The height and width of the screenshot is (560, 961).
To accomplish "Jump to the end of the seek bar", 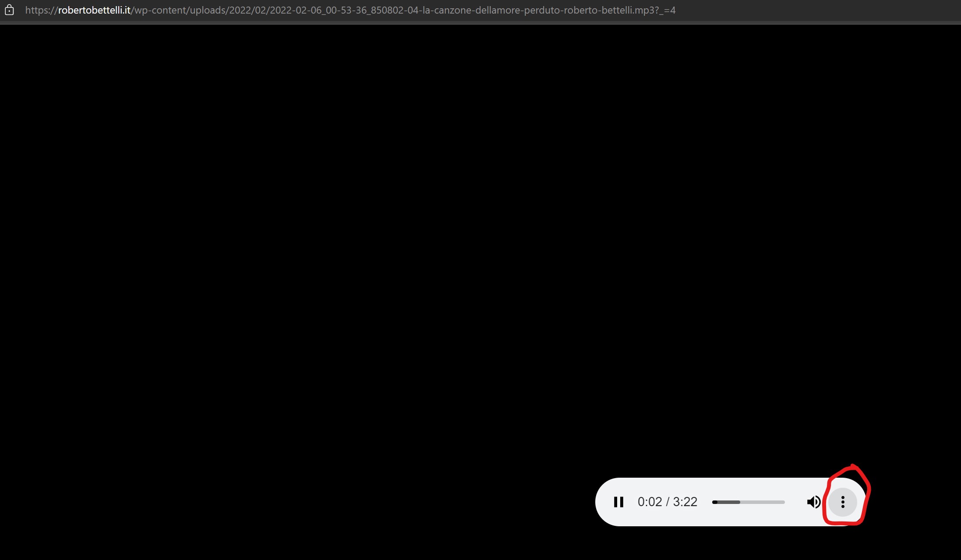I will pyautogui.click(x=784, y=502).
